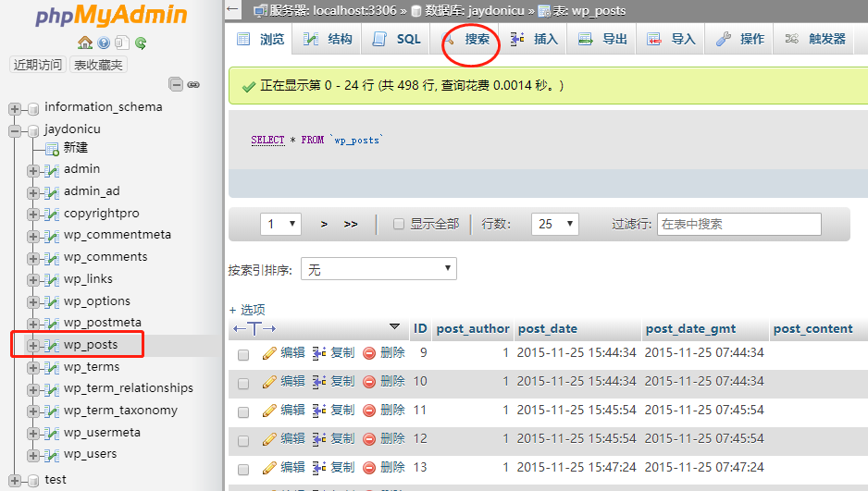Screen dimensions: 868x491
Task: Click the link chain icon in sidebar
Action: (x=193, y=84)
